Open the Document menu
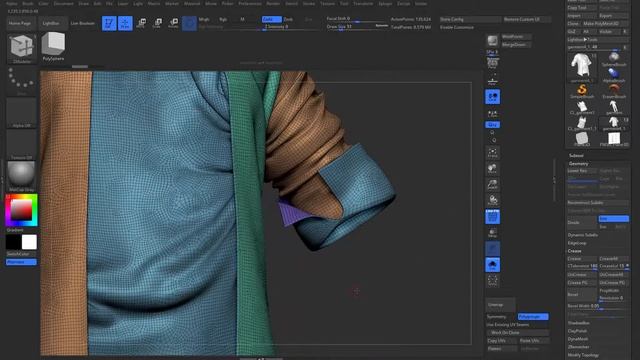 pyautogui.click(x=64, y=4)
